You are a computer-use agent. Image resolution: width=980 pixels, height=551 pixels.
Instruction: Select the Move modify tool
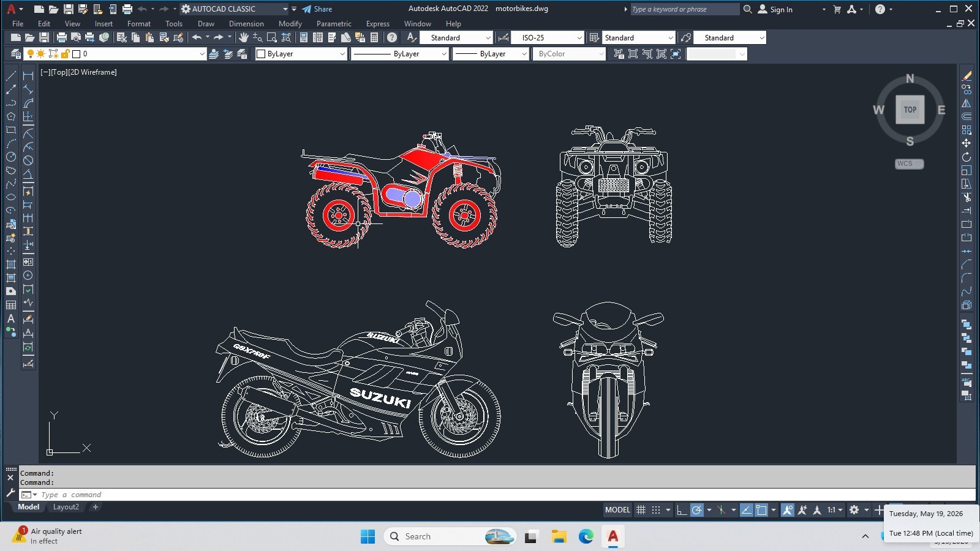pyautogui.click(x=967, y=143)
